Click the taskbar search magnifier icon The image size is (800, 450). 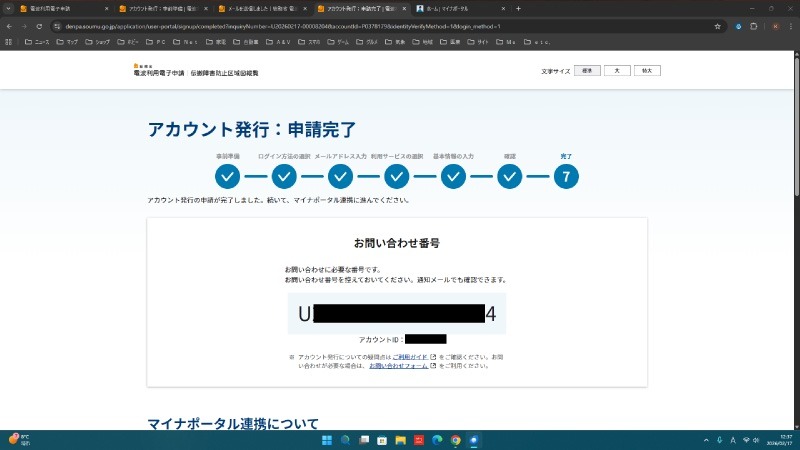[x=344, y=440]
